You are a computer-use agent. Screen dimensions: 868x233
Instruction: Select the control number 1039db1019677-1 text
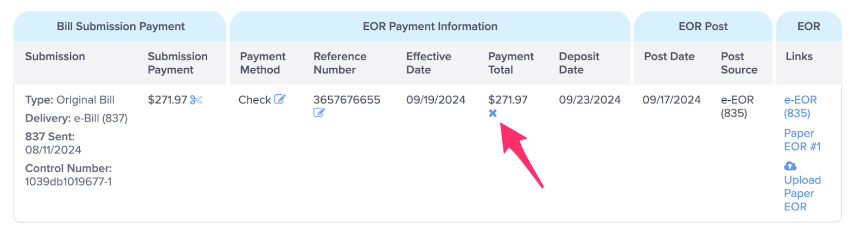(68, 182)
